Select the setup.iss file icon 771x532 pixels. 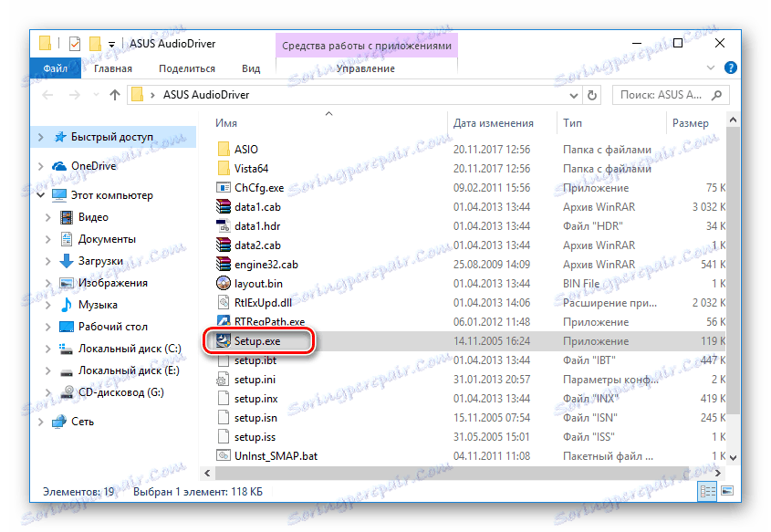(224, 437)
